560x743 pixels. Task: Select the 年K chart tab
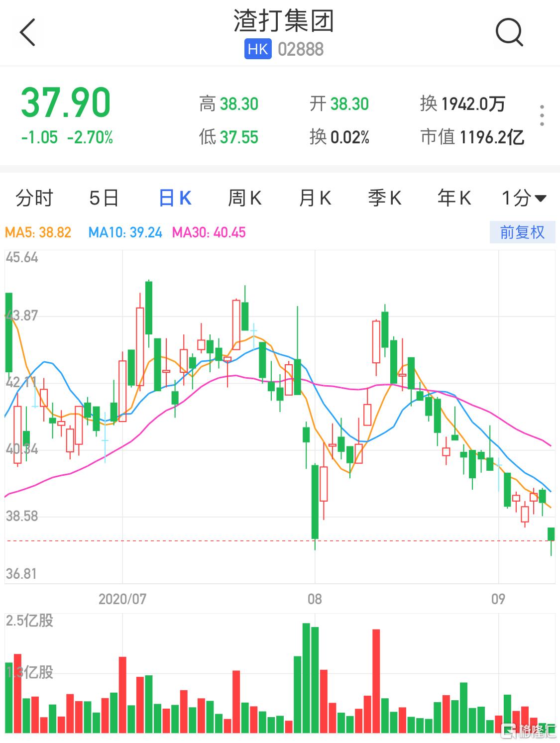(454, 198)
